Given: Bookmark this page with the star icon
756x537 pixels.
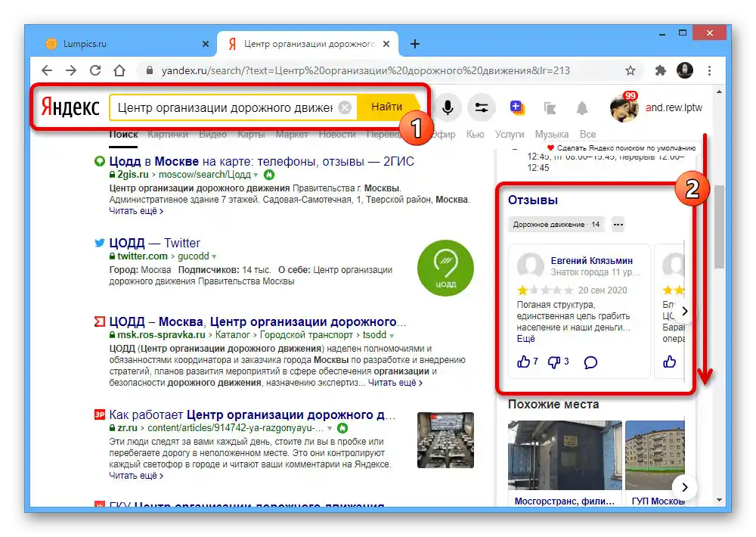Looking at the screenshot, I should point(631,70).
